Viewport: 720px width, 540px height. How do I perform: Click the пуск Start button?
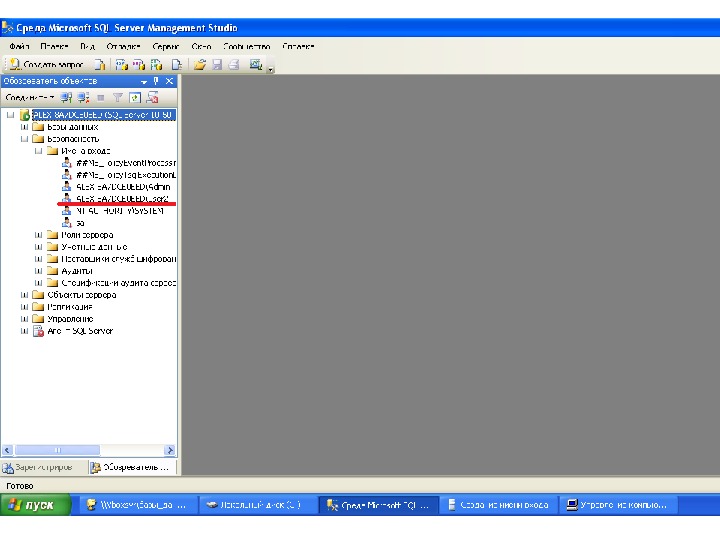[x=35, y=505]
